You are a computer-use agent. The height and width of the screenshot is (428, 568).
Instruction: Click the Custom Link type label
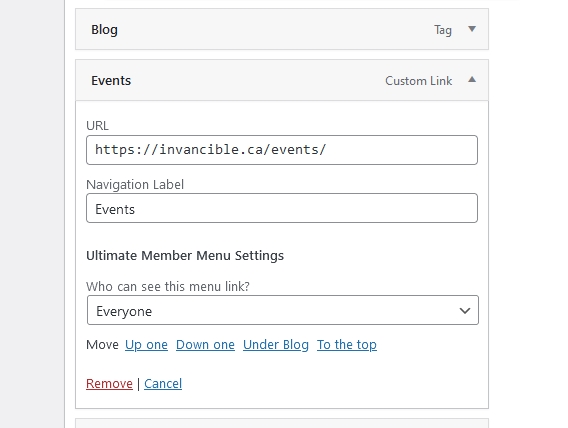click(x=418, y=81)
